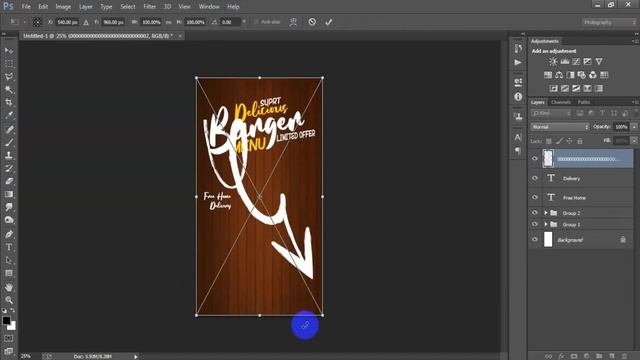Image resolution: width=640 pixels, height=360 pixels.
Task: Select the Lasso tool
Action: point(9,77)
